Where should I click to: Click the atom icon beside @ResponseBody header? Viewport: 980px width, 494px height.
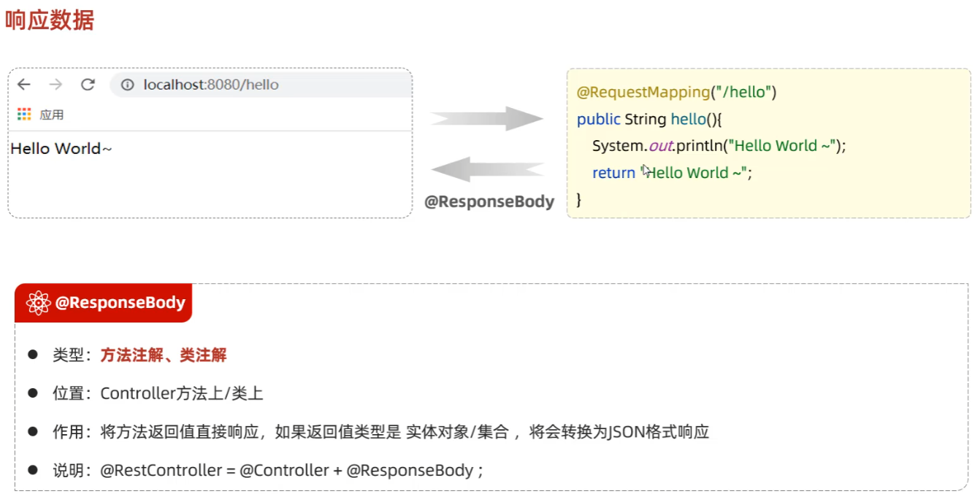pyautogui.click(x=38, y=303)
